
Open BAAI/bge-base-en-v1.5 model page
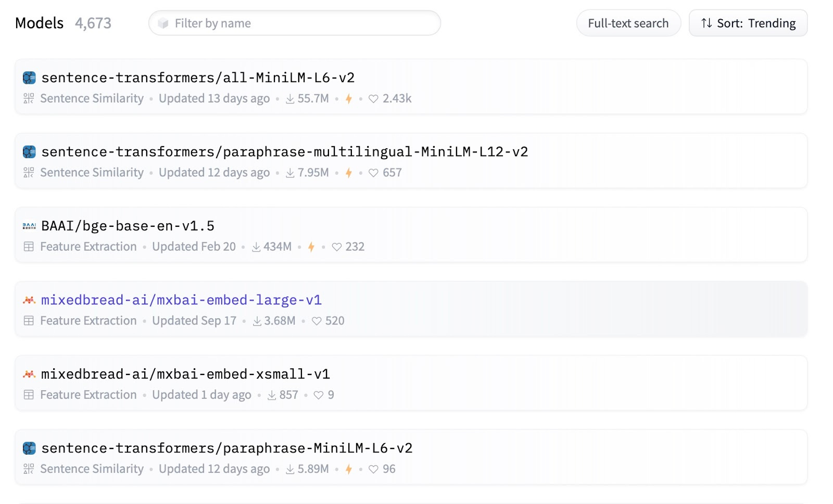128,226
